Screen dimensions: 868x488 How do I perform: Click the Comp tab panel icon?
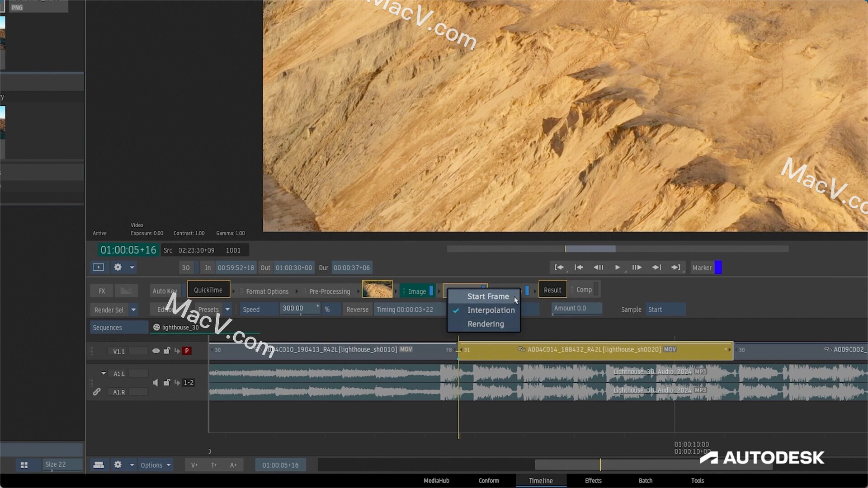584,289
